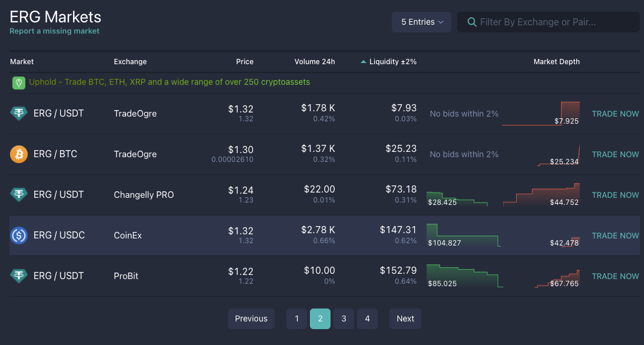Click the $147.31 liquidity value

(x=398, y=230)
